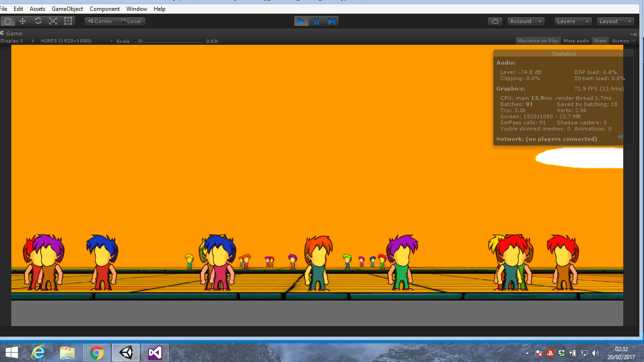This screenshot has width=644, height=362.
Task: Click the PlayStation tray icon
Action: pyautogui.click(x=550, y=353)
